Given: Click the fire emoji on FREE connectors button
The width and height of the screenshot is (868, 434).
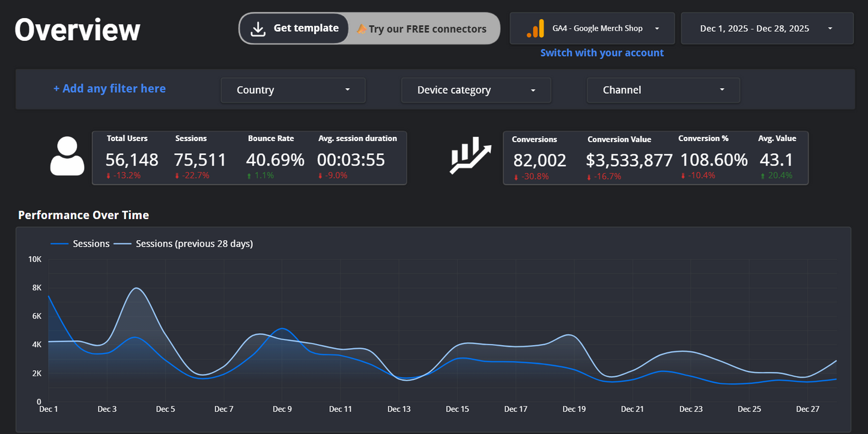Looking at the screenshot, I should pyautogui.click(x=362, y=28).
